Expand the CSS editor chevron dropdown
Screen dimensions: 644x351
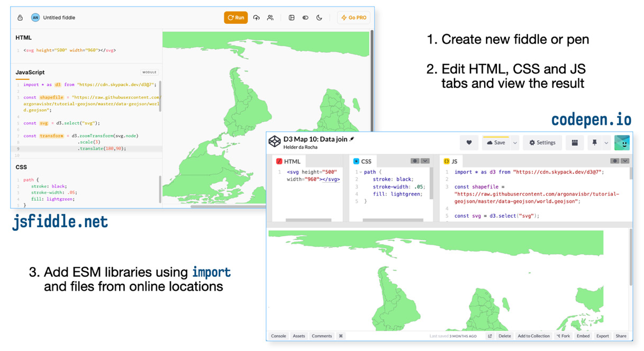425,161
